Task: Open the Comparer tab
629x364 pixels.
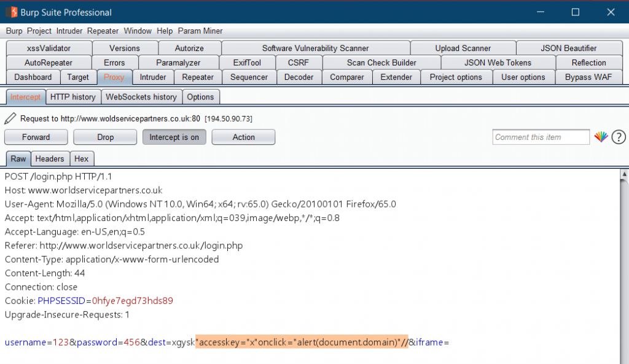Action: pyautogui.click(x=347, y=77)
